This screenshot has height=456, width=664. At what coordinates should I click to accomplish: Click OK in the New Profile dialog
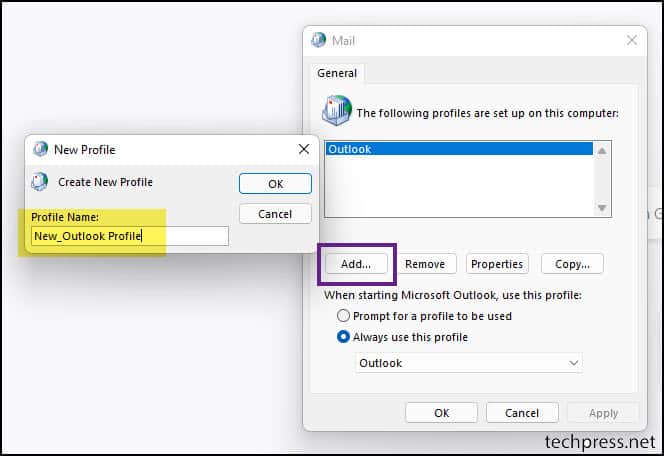pyautogui.click(x=275, y=184)
